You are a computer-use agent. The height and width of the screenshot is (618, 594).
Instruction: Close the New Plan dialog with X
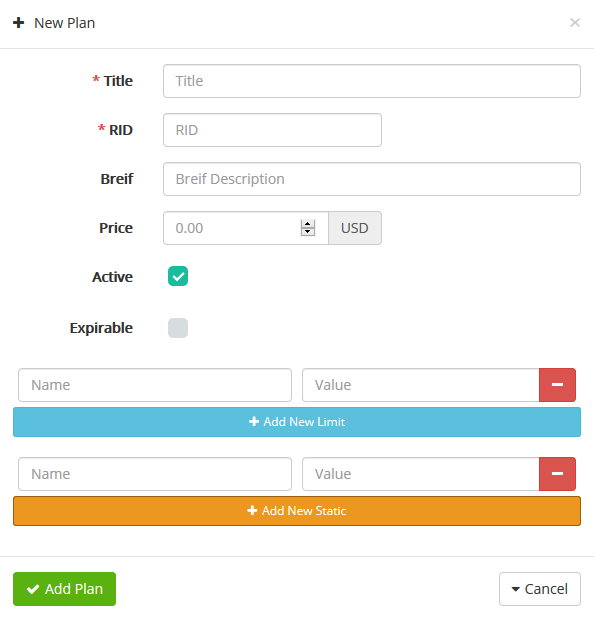click(x=575, y=22)
